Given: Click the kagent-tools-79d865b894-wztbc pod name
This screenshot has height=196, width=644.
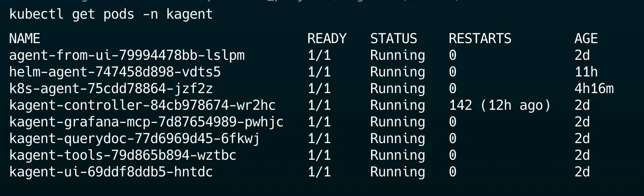Looking at the screenshot, I should click(x=123, y=155).
